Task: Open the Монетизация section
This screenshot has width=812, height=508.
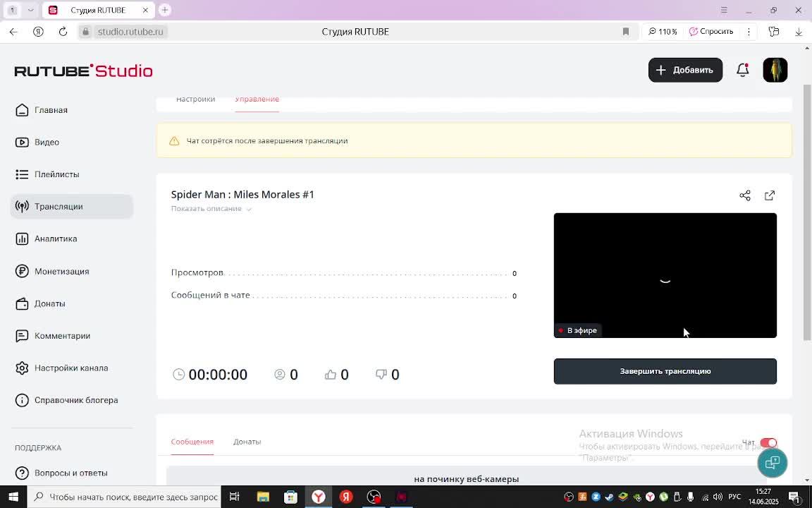Action: [x=61, y=271]
